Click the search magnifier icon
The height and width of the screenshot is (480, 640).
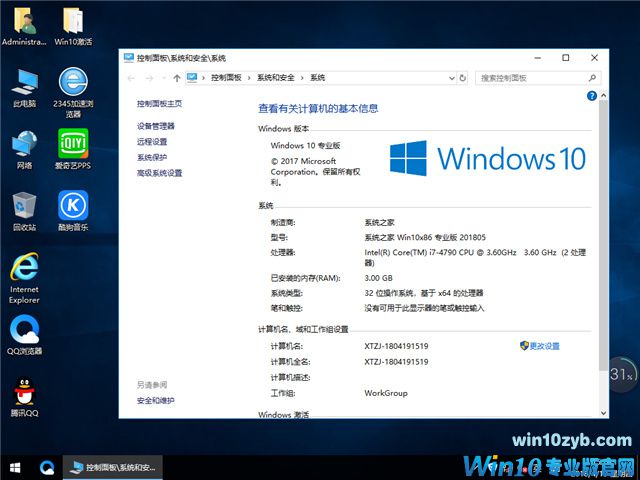(592, 78)
